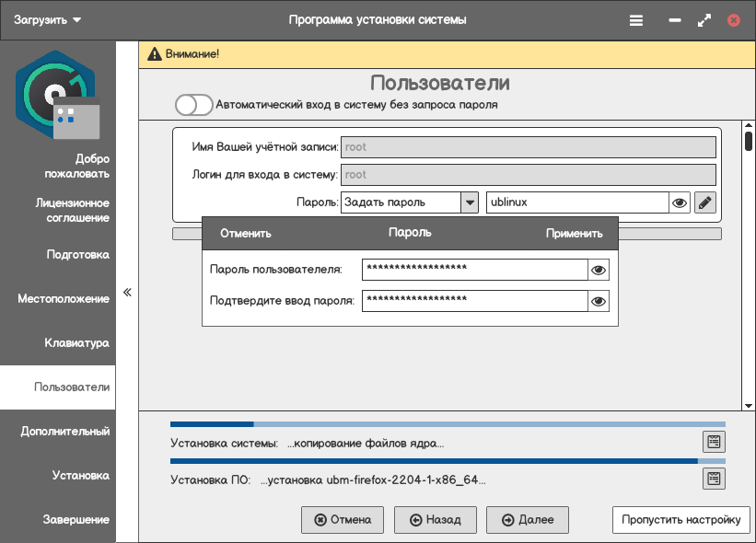Collapse the sidebar with double-chevron arrow

pos(127,293)
